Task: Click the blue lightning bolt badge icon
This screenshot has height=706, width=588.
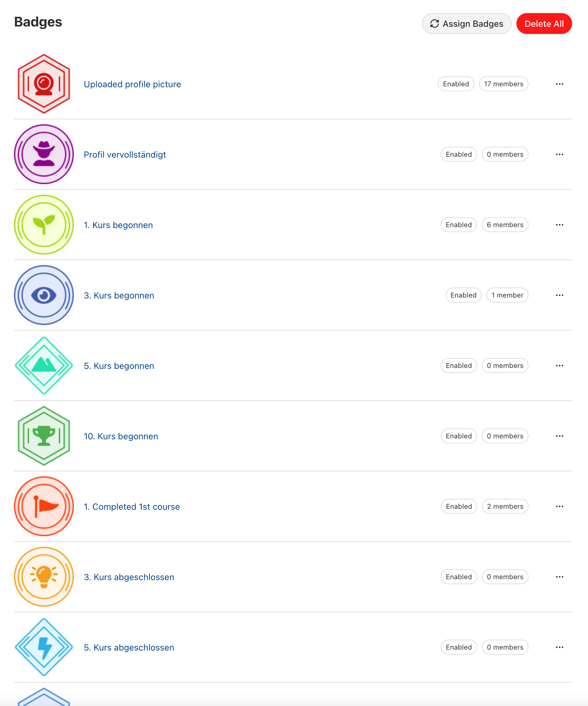Action: tap(44, 647)
